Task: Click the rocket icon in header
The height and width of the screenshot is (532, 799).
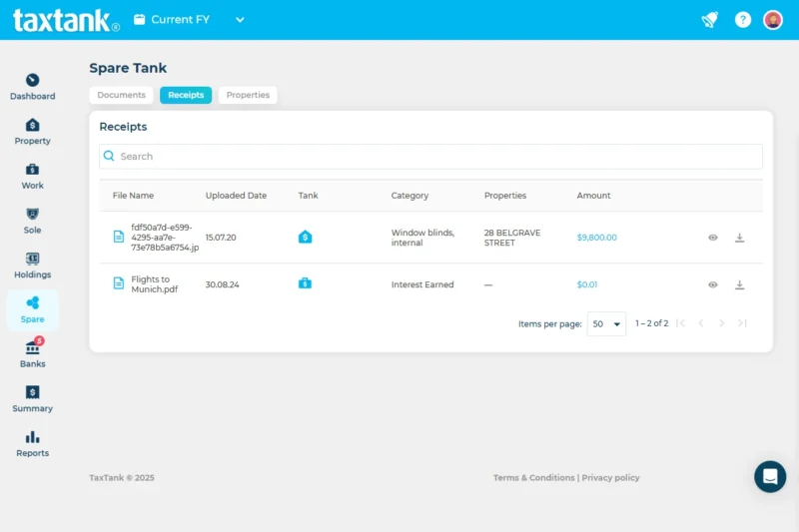Action: (710, 20)
